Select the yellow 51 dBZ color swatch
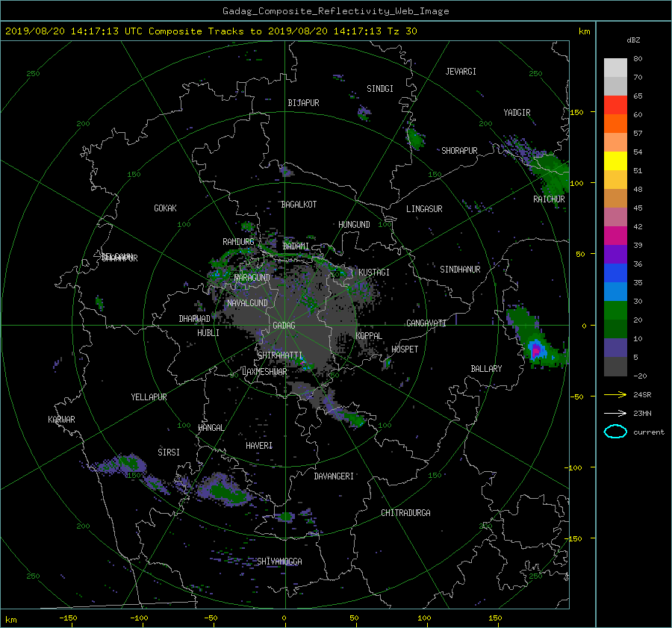Image resolution: width=672 pixels, height=628 pixels. (x=615, y=161)
